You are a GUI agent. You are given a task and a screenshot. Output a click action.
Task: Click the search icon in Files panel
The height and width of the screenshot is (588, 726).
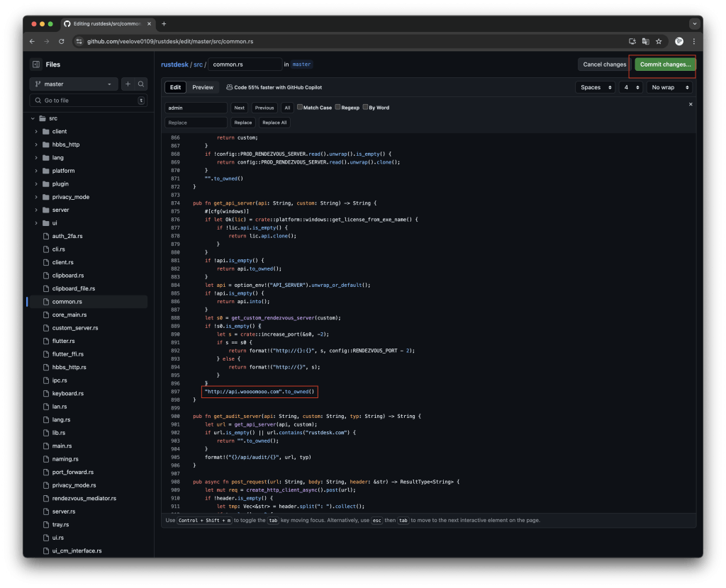(x=141, y=84)
